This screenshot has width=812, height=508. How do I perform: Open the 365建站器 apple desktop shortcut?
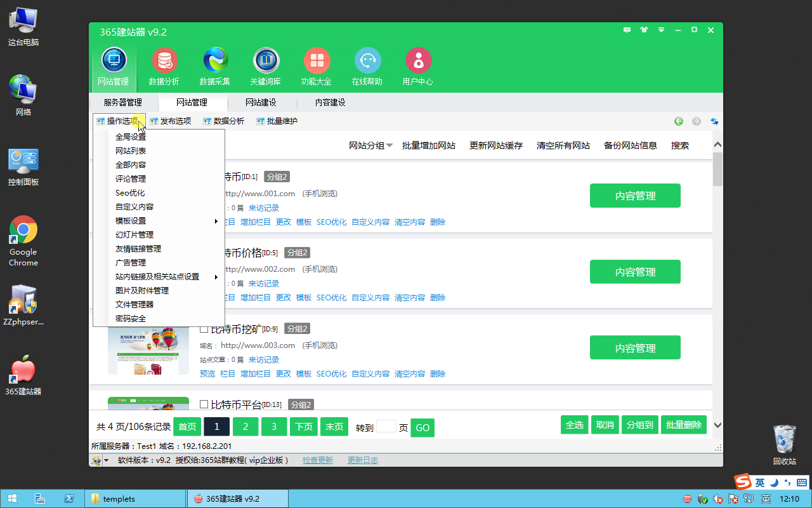tap(23, 375)
